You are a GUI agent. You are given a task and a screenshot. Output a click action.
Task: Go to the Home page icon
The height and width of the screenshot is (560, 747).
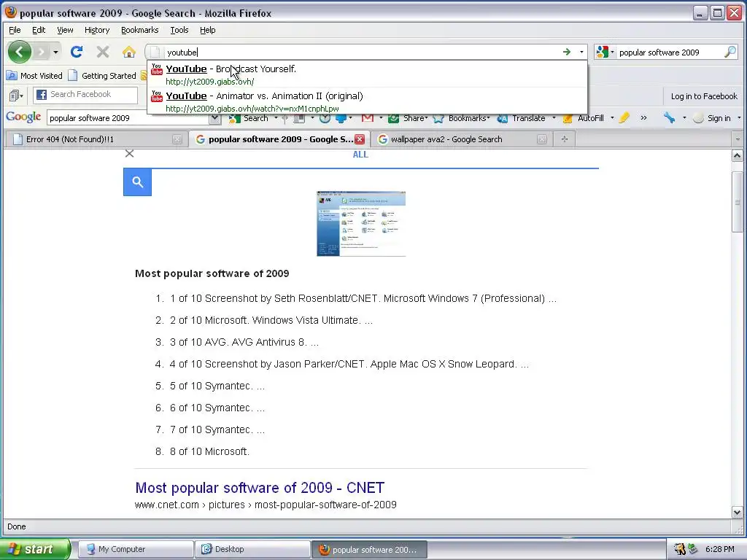tap(128, 52)
